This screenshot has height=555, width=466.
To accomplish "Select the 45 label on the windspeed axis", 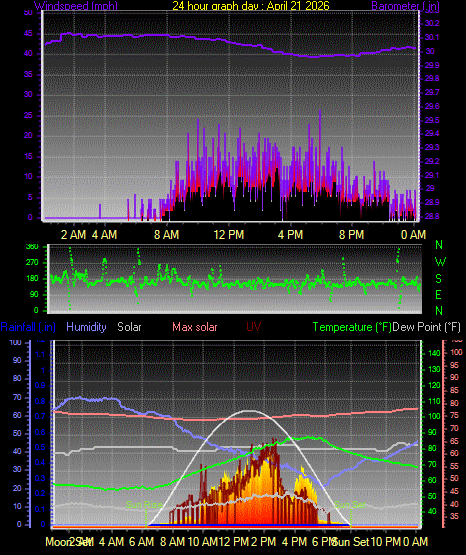I will [x=28, y=34].
